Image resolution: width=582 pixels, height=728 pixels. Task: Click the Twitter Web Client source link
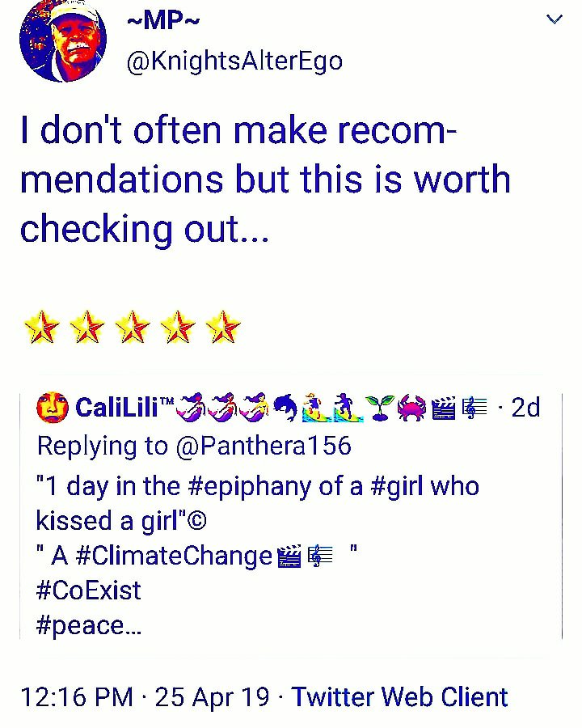399,697
